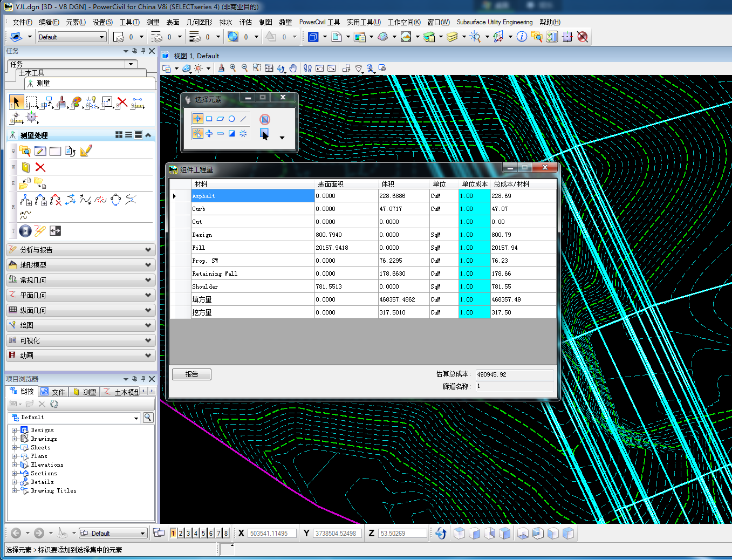Click the unit cost cell for Asphalt
Screen dimensions: 732x560
pos(474,196)
